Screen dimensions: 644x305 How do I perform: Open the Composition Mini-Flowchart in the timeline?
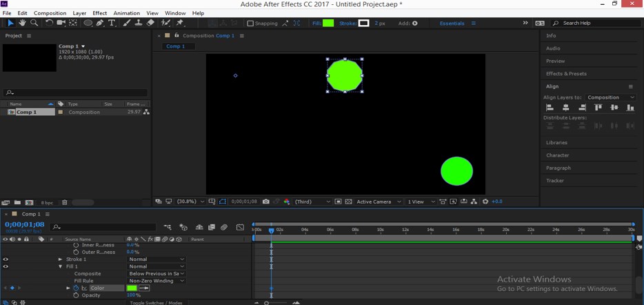tap(168, 227)
